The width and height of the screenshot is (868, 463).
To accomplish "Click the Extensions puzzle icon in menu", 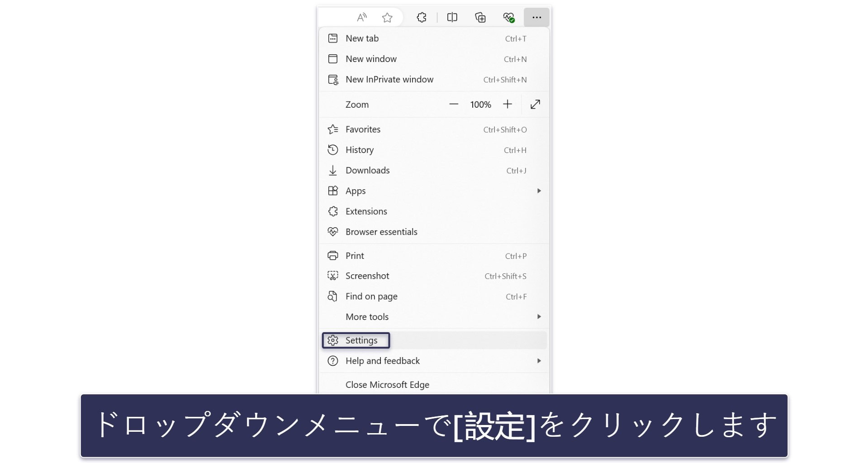I will coord(333,211).
